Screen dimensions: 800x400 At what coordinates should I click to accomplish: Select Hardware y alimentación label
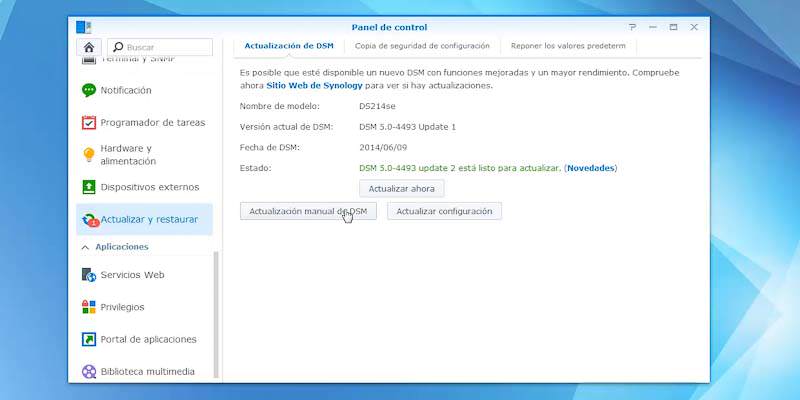tap(128, 155)
